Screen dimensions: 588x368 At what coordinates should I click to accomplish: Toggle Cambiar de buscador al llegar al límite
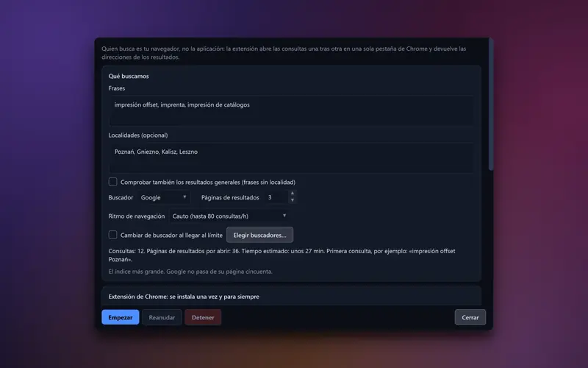point(113,235)
